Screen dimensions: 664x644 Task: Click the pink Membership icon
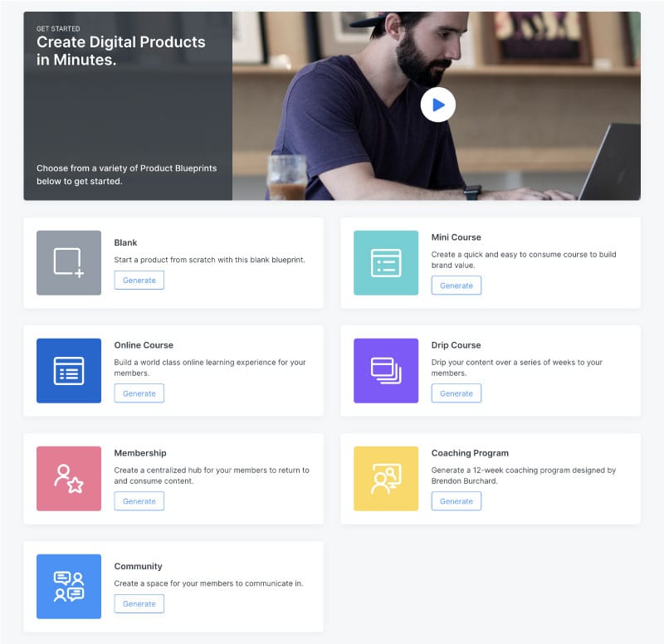coord(69,478)
